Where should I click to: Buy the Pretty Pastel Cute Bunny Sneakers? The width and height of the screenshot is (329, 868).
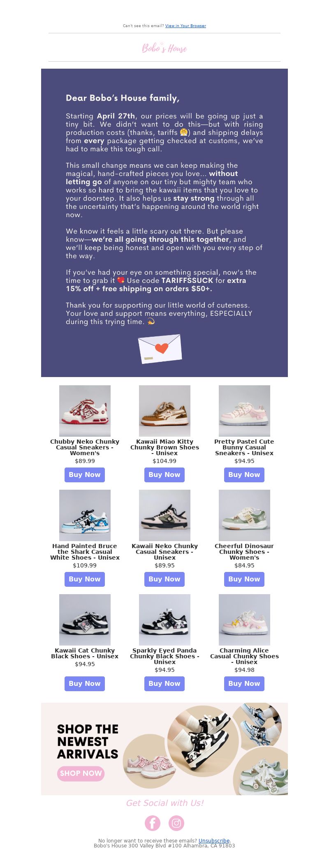pyautogui.click(x=244, y=475)
